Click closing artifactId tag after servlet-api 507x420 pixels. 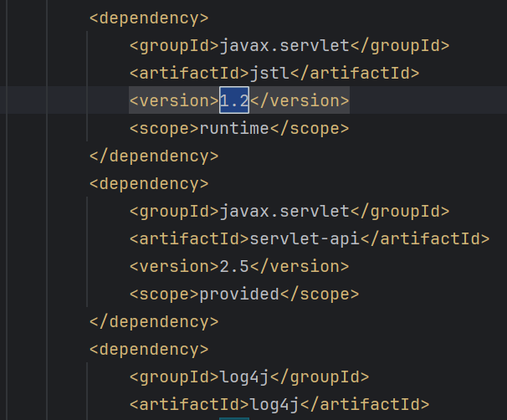pyautogui.click(x=425, y=238)
